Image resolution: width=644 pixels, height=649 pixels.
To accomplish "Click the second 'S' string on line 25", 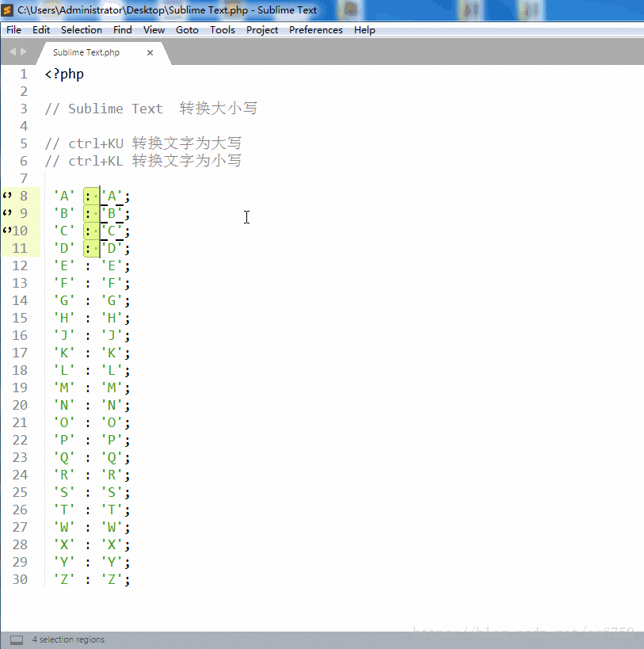I will [x=112, y=492].
